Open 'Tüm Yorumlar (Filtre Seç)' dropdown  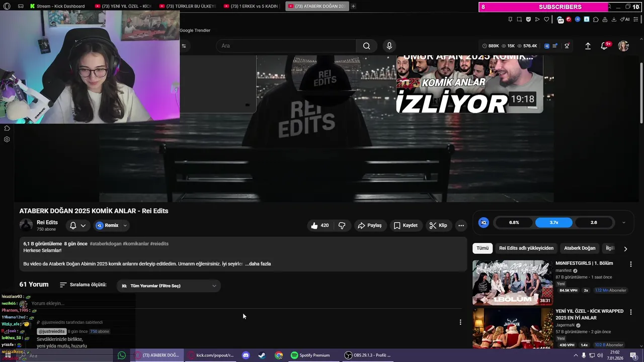169,286
